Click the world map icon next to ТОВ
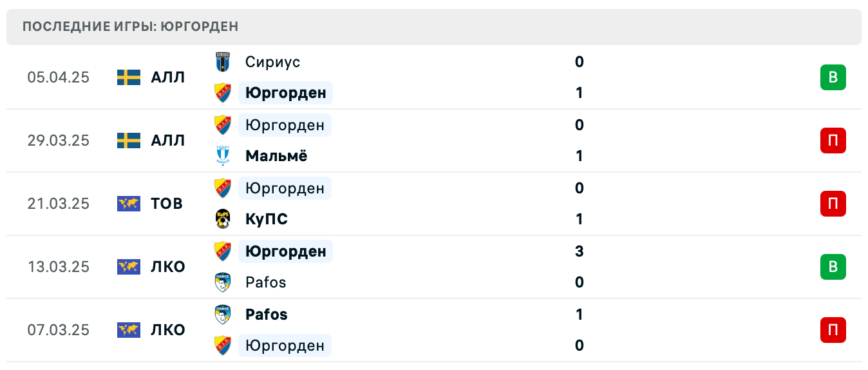868x370 pixels. coord(129,204)
